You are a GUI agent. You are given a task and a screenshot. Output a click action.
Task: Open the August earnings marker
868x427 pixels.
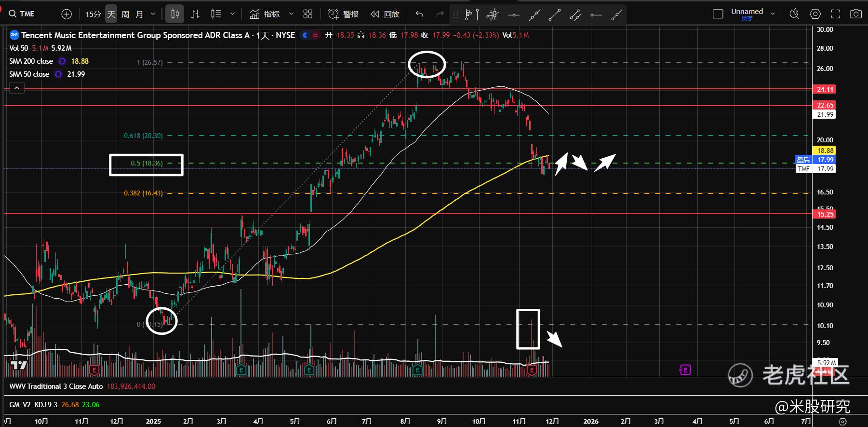pos(417,370)
